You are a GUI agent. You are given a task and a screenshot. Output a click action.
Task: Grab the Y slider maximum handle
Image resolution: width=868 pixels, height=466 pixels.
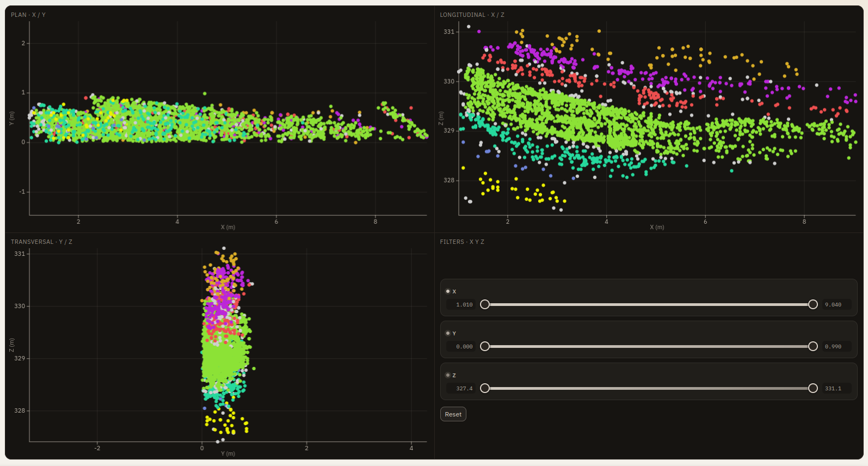click(x=813, y=346)
